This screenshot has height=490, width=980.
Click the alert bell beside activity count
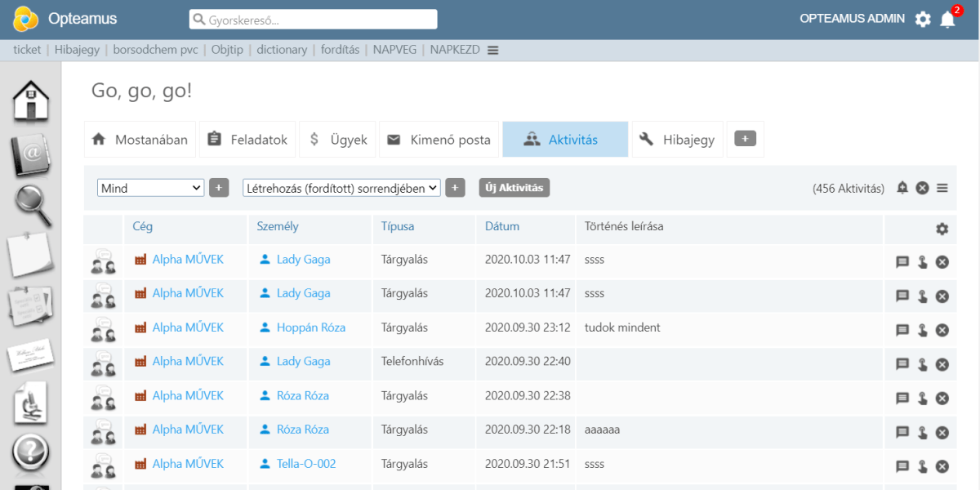click(x=902, y=188)
